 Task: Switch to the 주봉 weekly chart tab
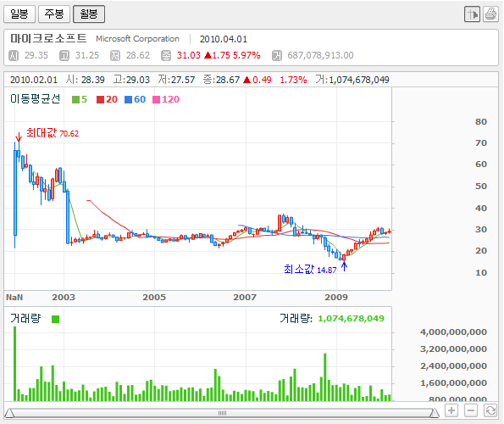point(54,14)
